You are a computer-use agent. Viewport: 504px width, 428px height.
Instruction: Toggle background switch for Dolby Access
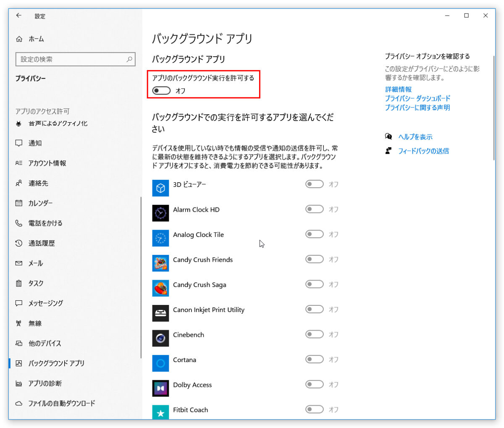[315, 384]
